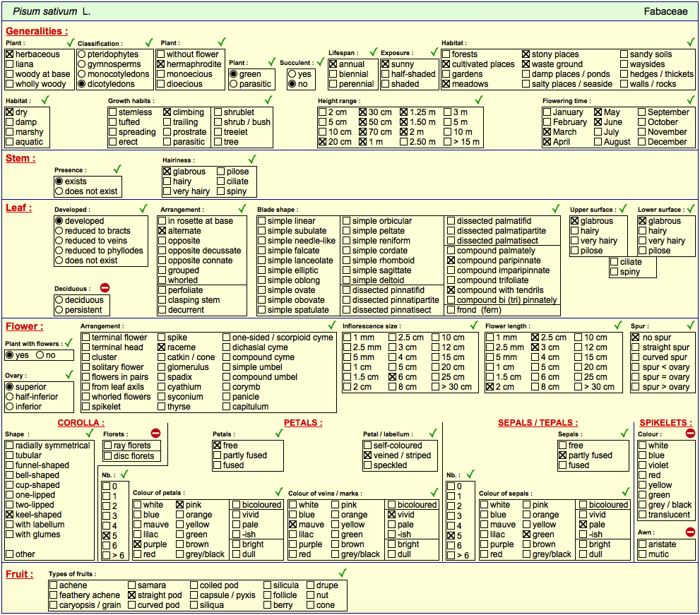Tick the July flowering time box
700x615 pixels.
pyautogui.click(x=598, y=131)
